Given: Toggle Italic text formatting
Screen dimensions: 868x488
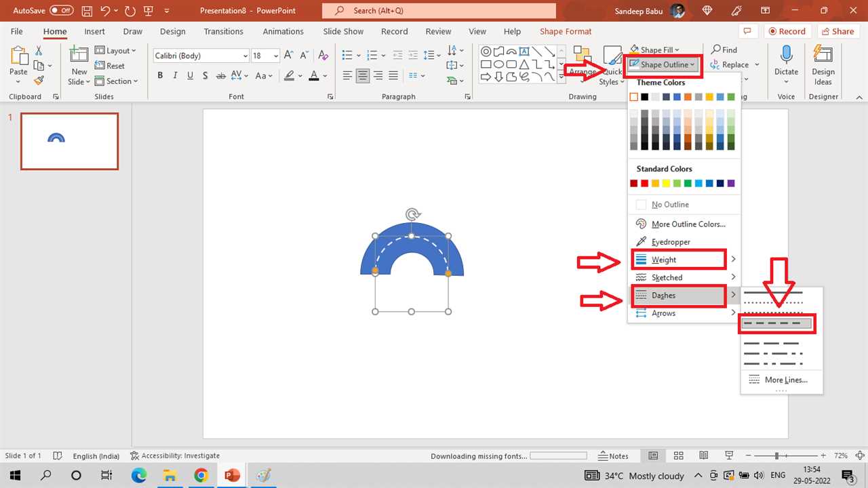Looking at the screenshot, I should [x=175, y=76].
